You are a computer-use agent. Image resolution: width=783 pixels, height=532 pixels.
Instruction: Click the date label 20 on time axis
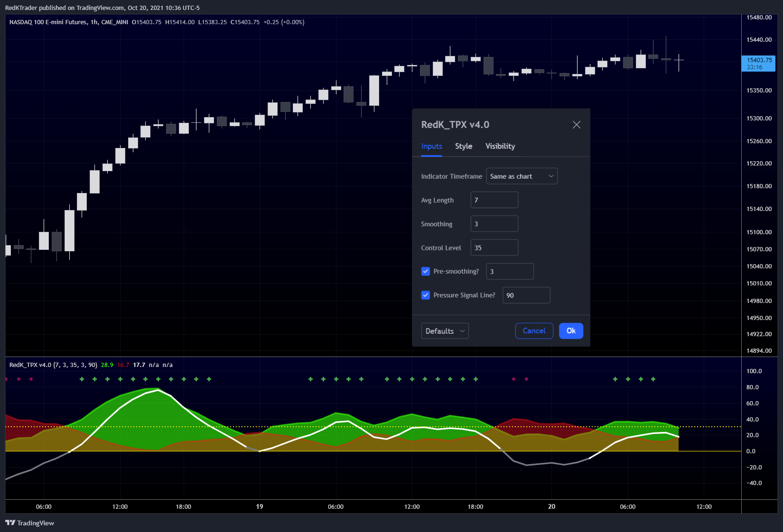[551, 506]
